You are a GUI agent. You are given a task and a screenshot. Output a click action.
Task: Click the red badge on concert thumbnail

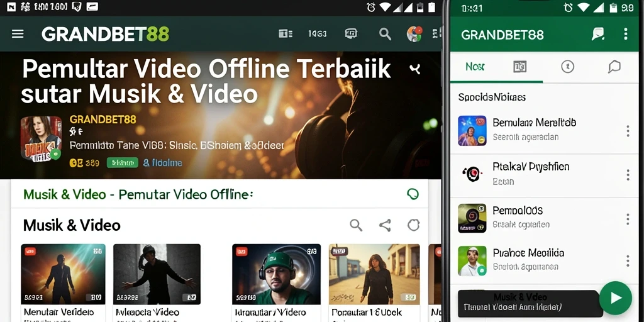[30, 250]
